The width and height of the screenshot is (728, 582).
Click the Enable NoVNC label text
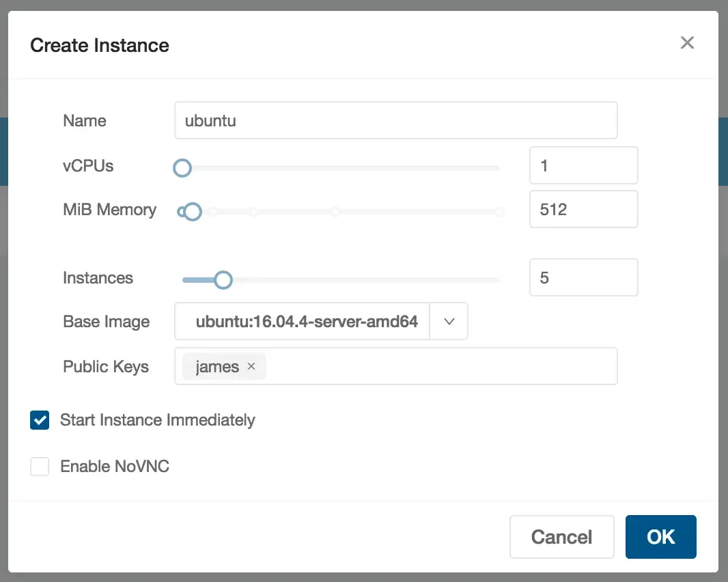115,467
